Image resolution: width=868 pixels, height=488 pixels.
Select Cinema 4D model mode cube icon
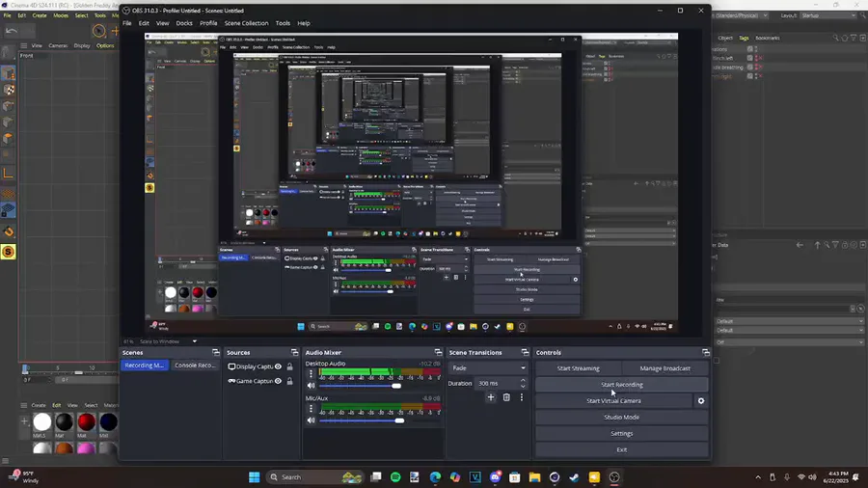9,73
